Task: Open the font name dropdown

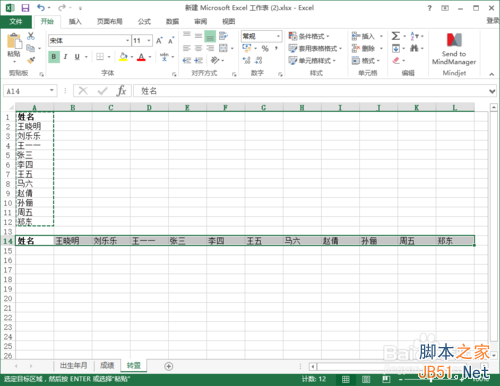Action: click(127, 41)
